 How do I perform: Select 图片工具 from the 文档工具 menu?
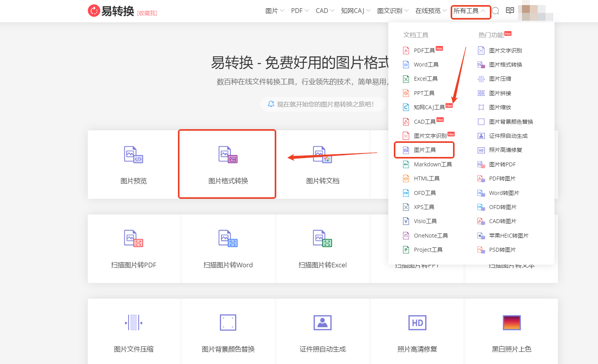coord(424,150)
